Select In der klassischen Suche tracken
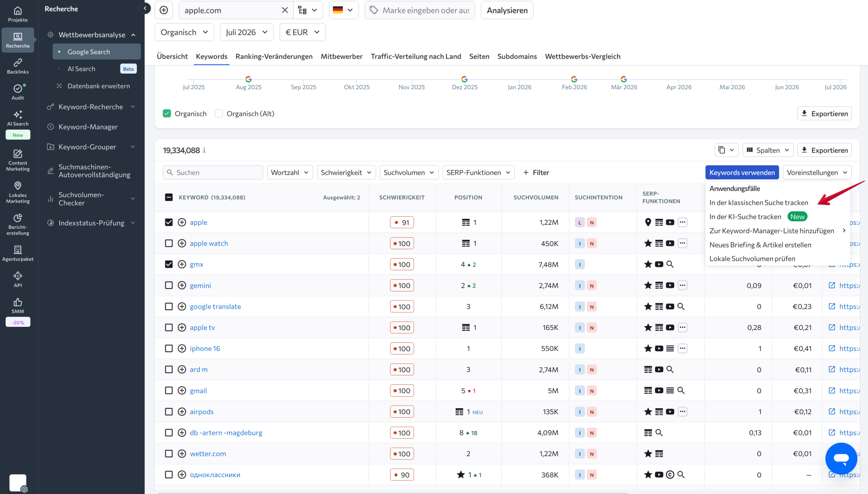 point(758,202)
